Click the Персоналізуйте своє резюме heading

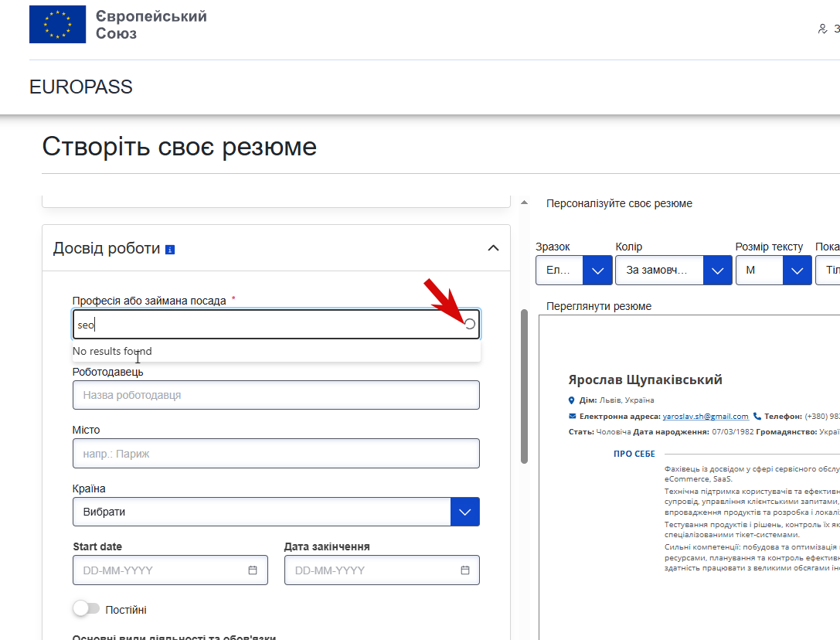pyautogui.click(x=619, y=204)
